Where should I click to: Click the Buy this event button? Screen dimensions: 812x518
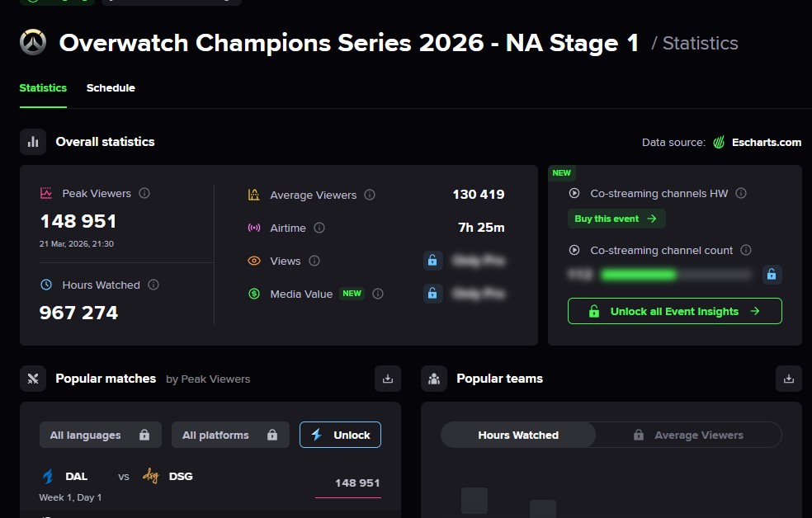616,219
